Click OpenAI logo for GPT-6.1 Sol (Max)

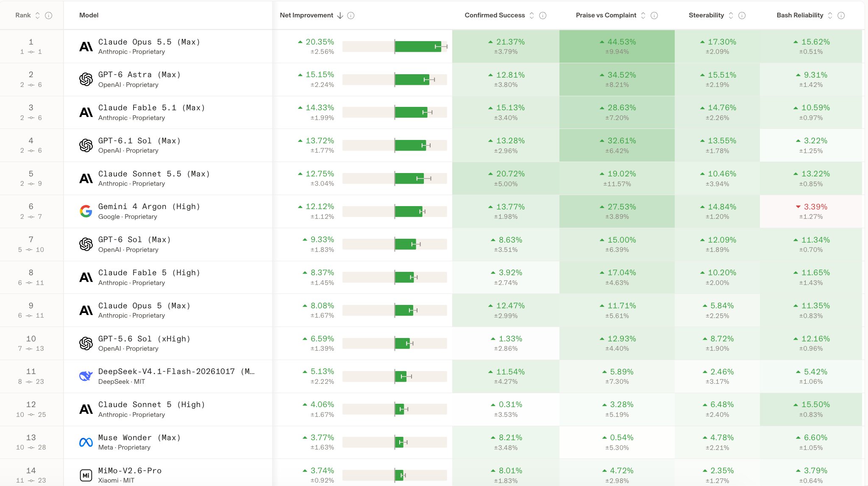(86, 145)
